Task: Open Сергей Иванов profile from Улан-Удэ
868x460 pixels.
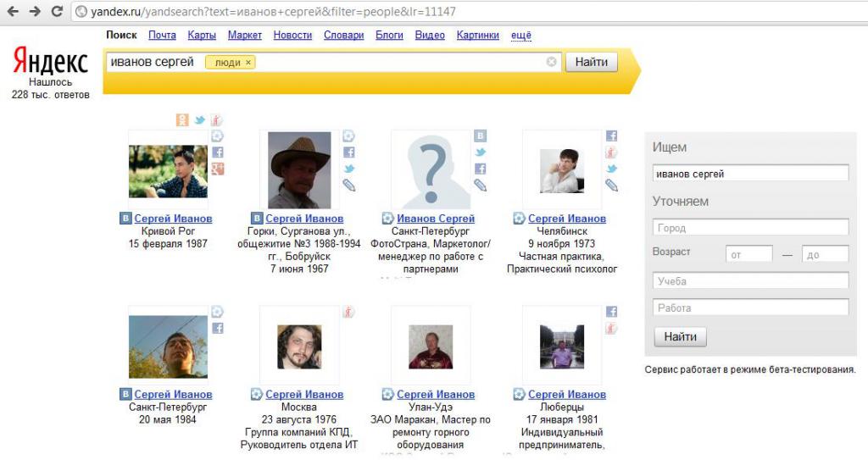Action: [436, 394]
